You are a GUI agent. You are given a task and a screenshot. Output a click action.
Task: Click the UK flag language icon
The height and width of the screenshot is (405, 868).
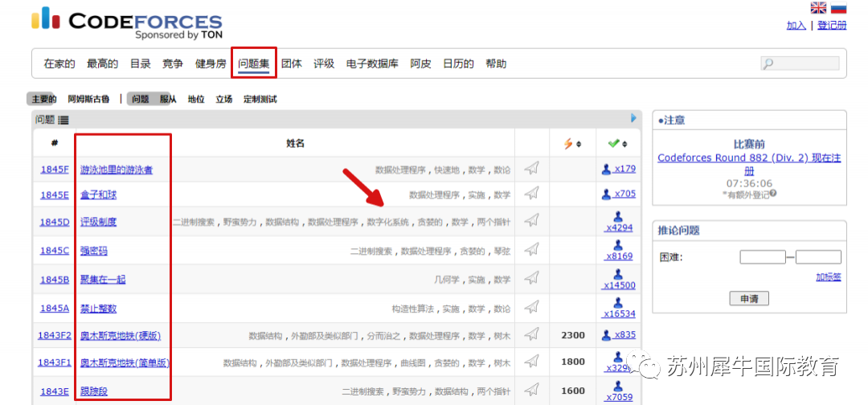[x=818, y=7]
